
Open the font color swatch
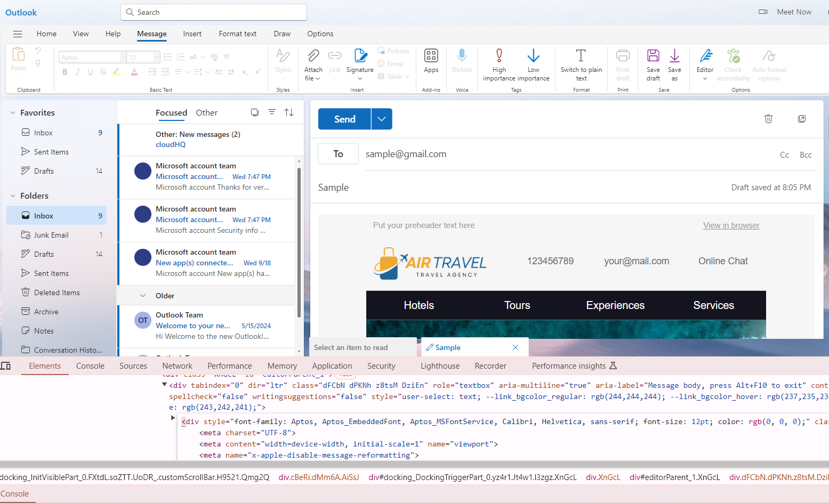(x=134, y=72)
